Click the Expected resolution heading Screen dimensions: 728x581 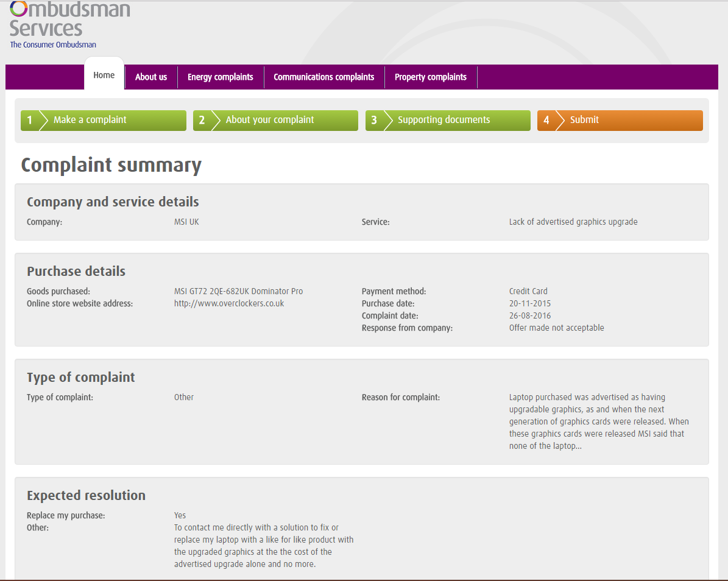click(x=86, y=495)
